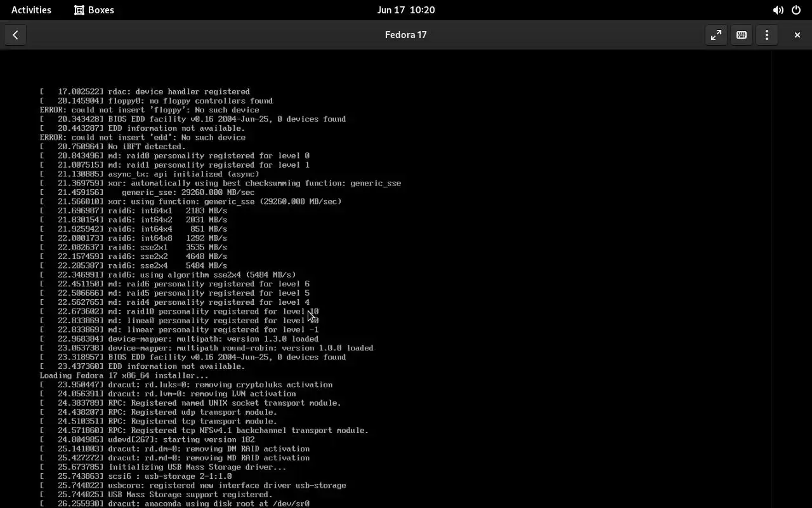The width and height of the screenshot is (812, 508).
Task: Click the power icon in the top bar
Action: click(x=796, y=10)
